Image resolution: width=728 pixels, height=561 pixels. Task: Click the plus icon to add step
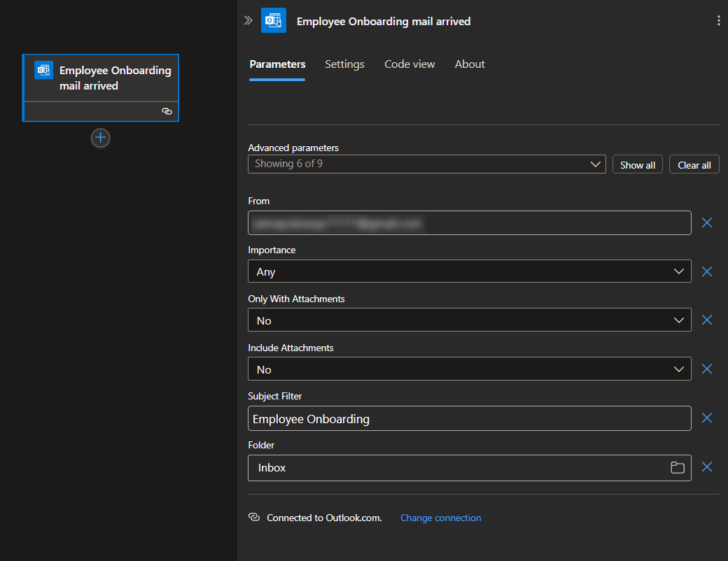[101, 138]
